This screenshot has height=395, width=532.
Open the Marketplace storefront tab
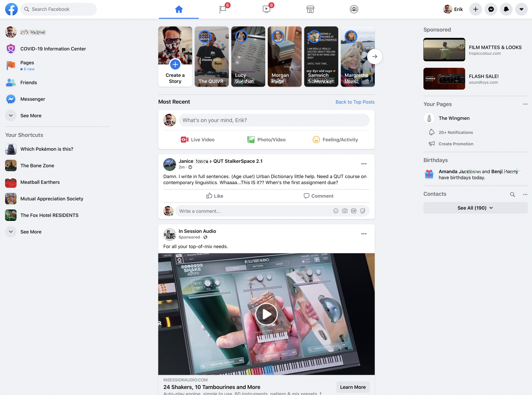310,9
